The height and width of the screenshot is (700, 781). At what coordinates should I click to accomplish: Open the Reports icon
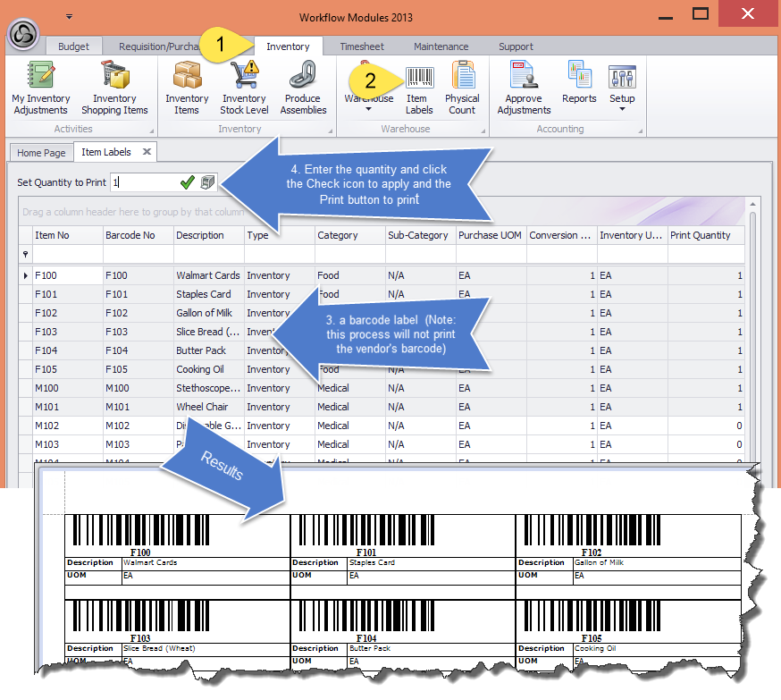pyautogui.click(x=579, y=85)
